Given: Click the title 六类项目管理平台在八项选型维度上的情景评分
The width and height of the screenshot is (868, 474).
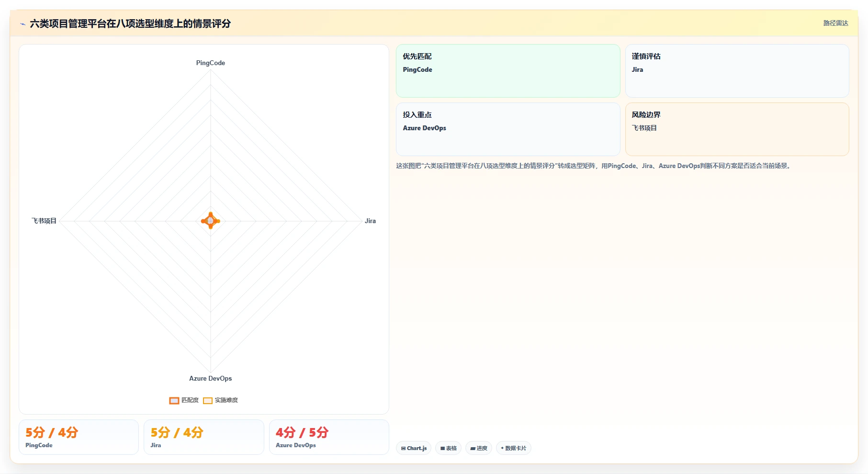Looking at the screenshot, I should point(130,23).
